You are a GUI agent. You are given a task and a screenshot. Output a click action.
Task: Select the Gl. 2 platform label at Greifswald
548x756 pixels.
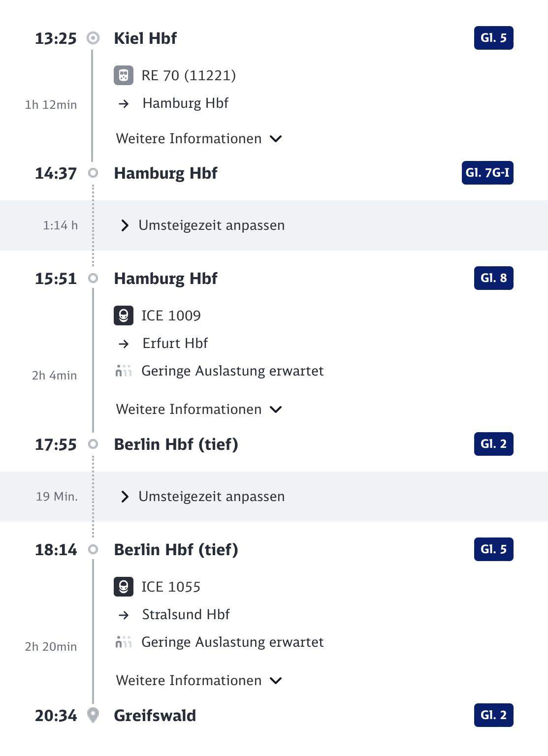tap(493, 716)
